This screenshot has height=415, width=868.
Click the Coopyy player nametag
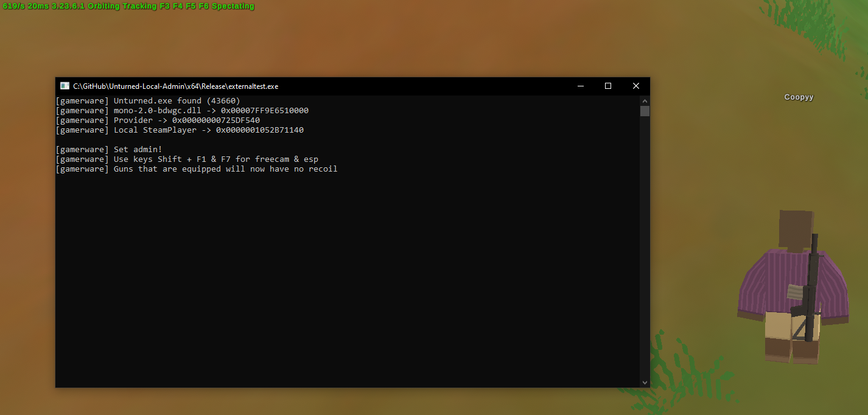click(798, 97)
